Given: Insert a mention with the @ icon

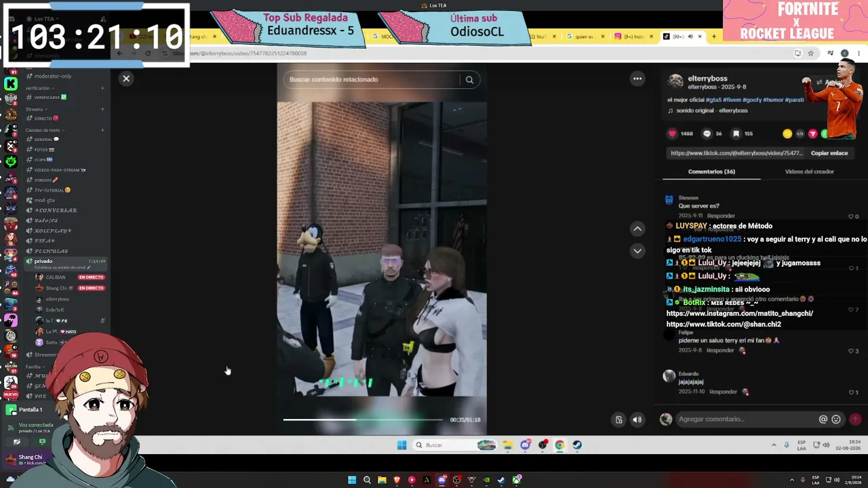Looking at the screenshot, I should pyautogui.click(x=823, y=420).
